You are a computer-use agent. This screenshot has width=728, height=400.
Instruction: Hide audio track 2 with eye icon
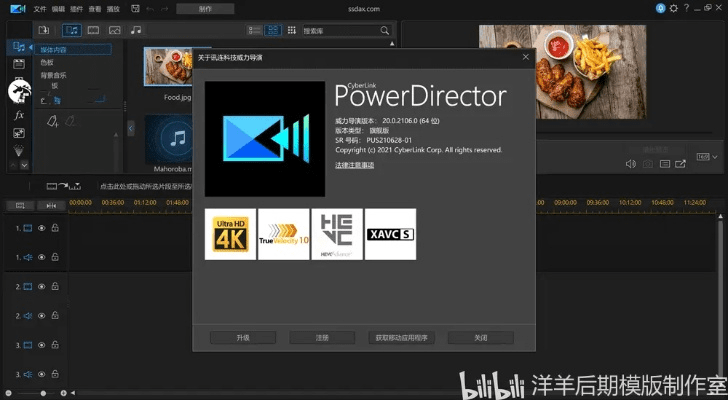[41, 316]
